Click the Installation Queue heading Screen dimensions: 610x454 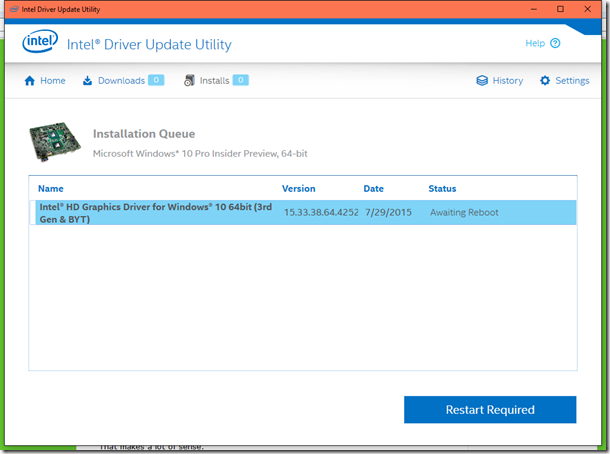pos(144,134)
